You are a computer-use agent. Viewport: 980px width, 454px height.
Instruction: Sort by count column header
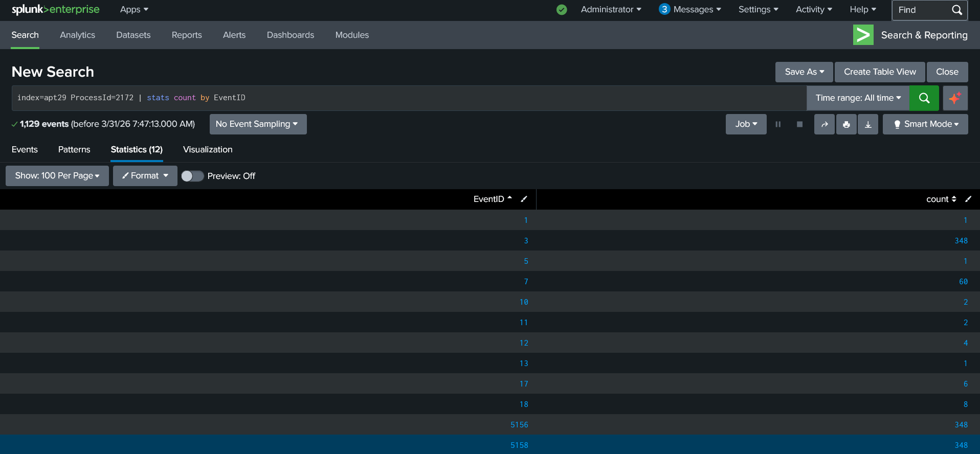pos(941,199)
